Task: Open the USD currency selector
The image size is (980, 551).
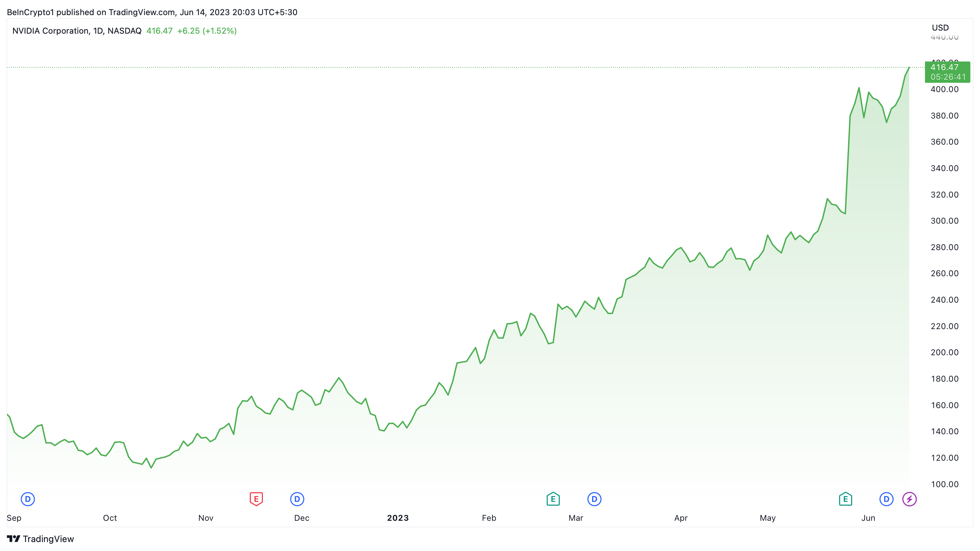Action: (x=940, y=28)
